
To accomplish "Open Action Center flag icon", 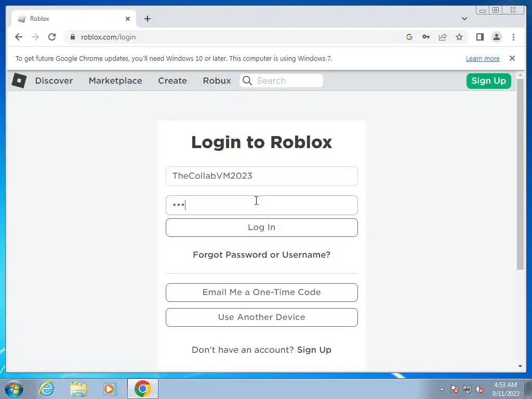I will point(455,389).
